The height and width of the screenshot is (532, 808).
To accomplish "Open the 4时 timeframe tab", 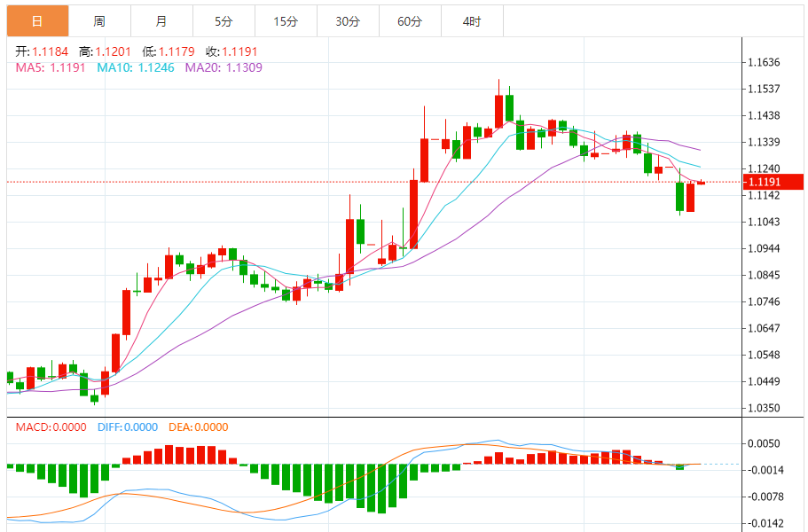I will coord(472,21).
